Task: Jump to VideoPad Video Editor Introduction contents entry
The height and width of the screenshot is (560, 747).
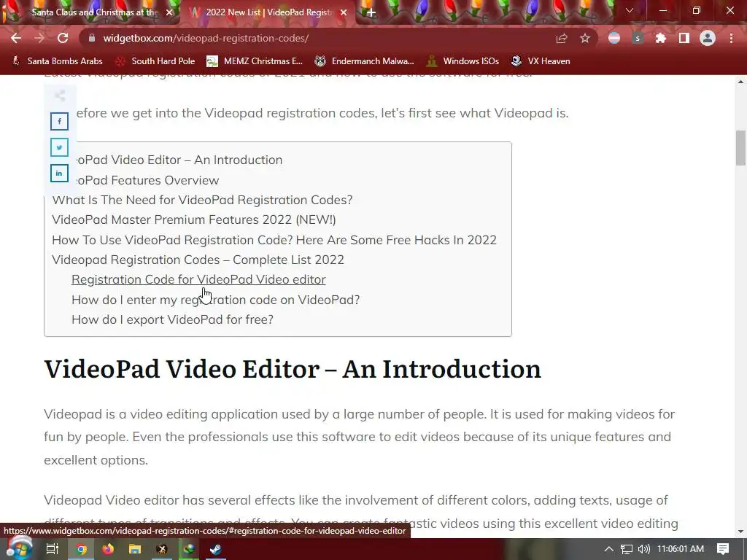Action: (179, 160)
